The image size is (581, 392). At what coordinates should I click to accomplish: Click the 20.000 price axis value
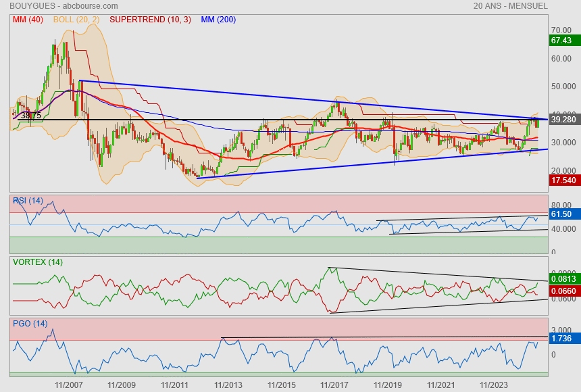[x=563, y=170]
